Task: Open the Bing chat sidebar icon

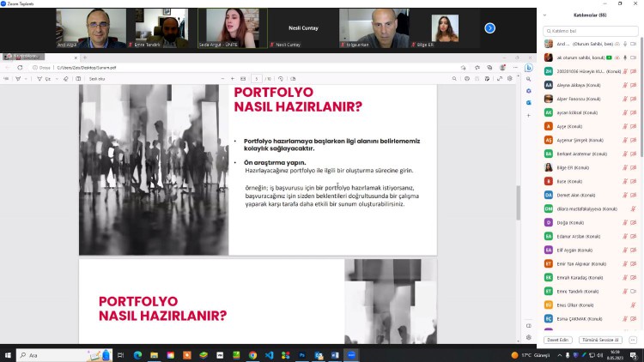Action: coord(529,68)
